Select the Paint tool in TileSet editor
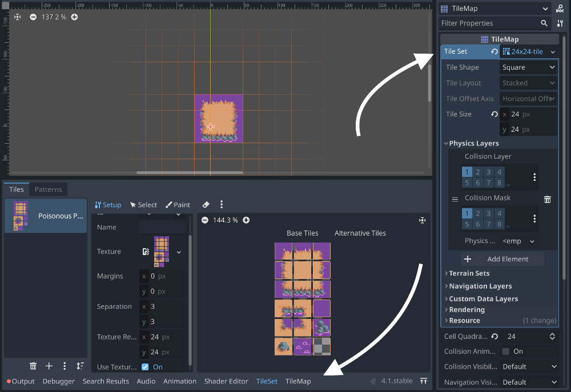571x392 pixels. pos(178,205)
